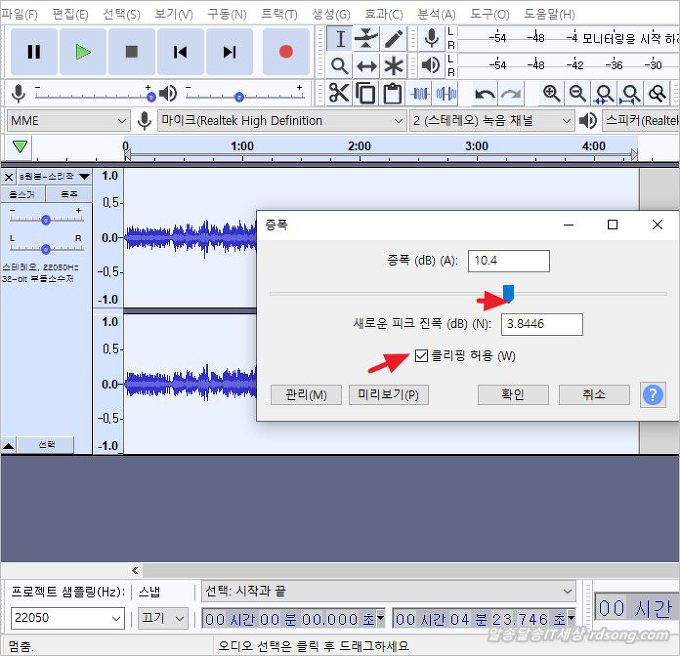Click the 관리(M) button in the dialog
The height and width of the screenshot is (656, 680).
tap(306, 395)
